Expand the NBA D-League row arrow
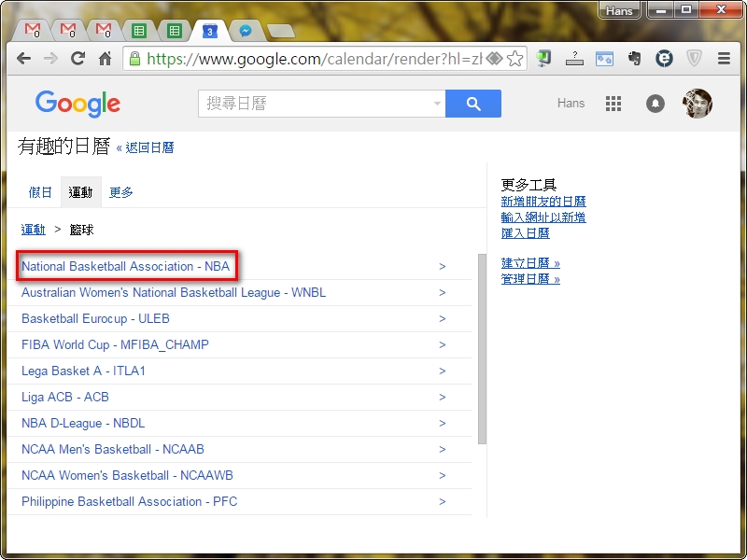Screen dimensions: 747x560 click(x=443, y=423)
